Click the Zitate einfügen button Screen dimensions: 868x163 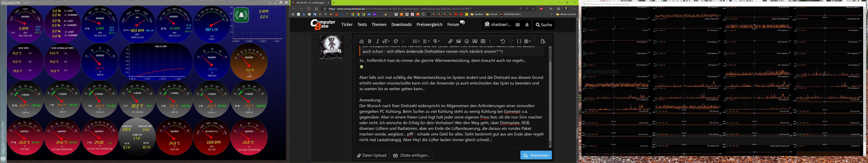coord(412,155)
